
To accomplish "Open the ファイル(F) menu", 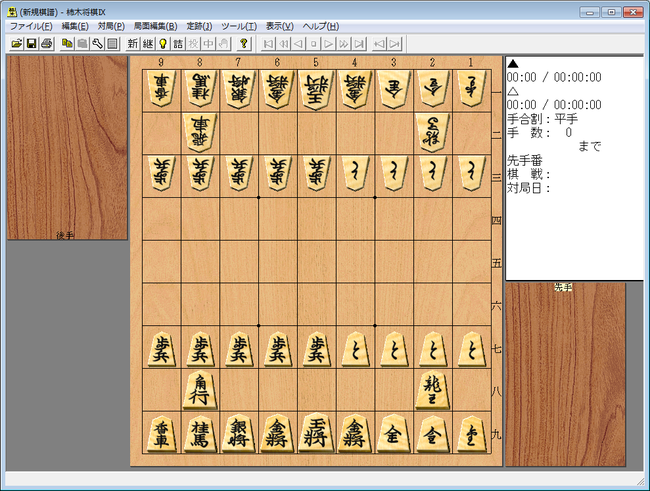I will [x=31, y=26].
